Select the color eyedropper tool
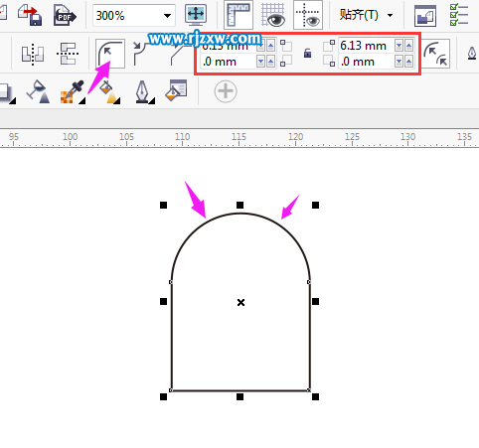The width and height of the screenshot is (479, 448). 73,91
